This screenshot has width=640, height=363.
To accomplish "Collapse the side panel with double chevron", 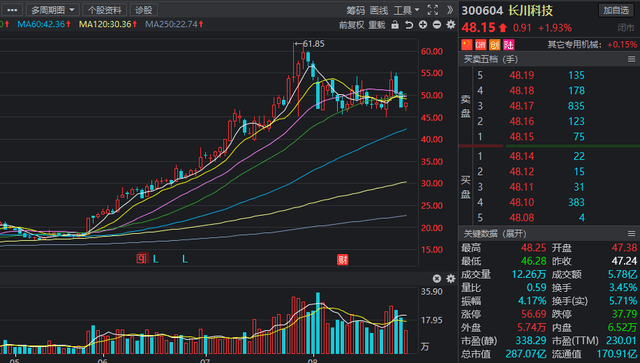I will coord(450,10).
